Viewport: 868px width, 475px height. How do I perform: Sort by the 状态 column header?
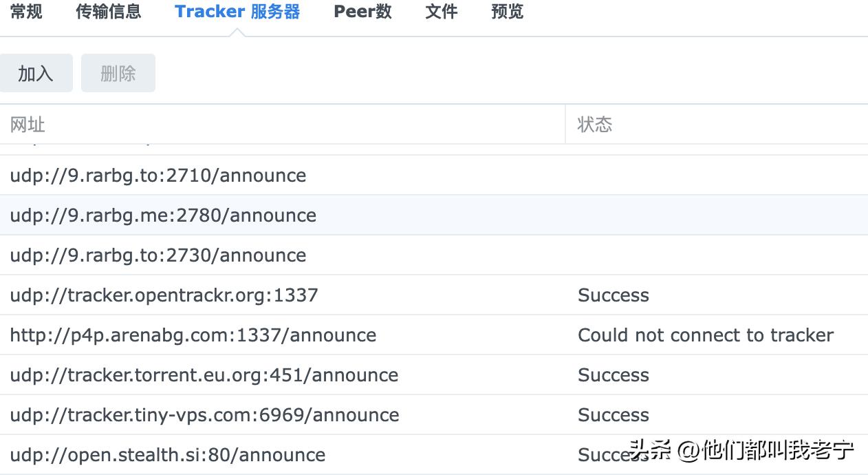595,125
